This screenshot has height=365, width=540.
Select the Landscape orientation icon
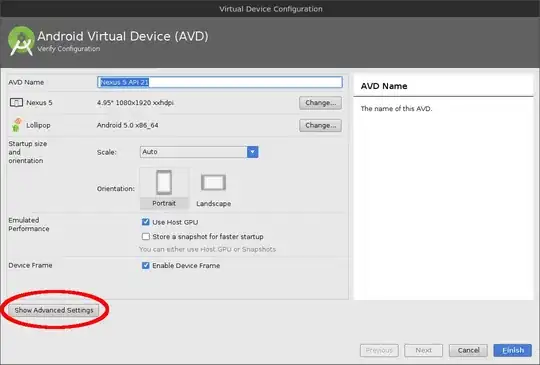tap(214, 182)
